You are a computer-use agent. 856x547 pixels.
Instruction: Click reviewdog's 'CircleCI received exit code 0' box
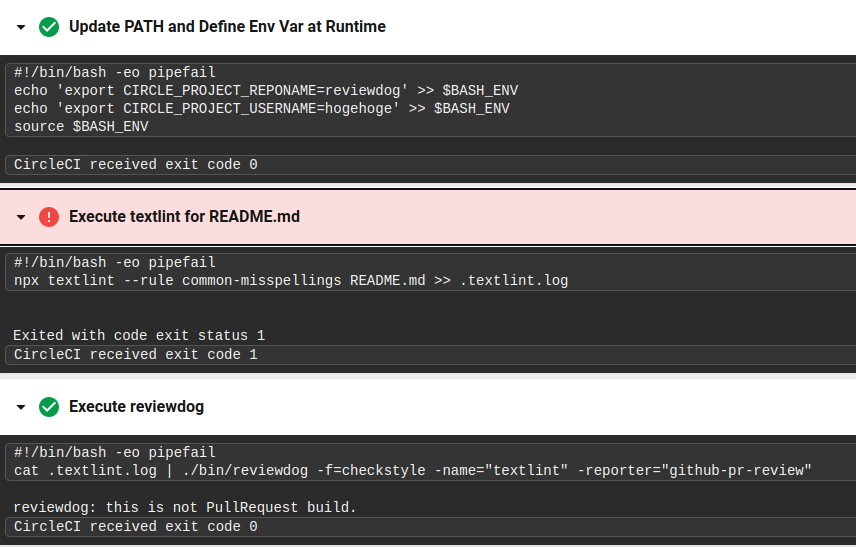pyautogui.click(x=431, y=527)
